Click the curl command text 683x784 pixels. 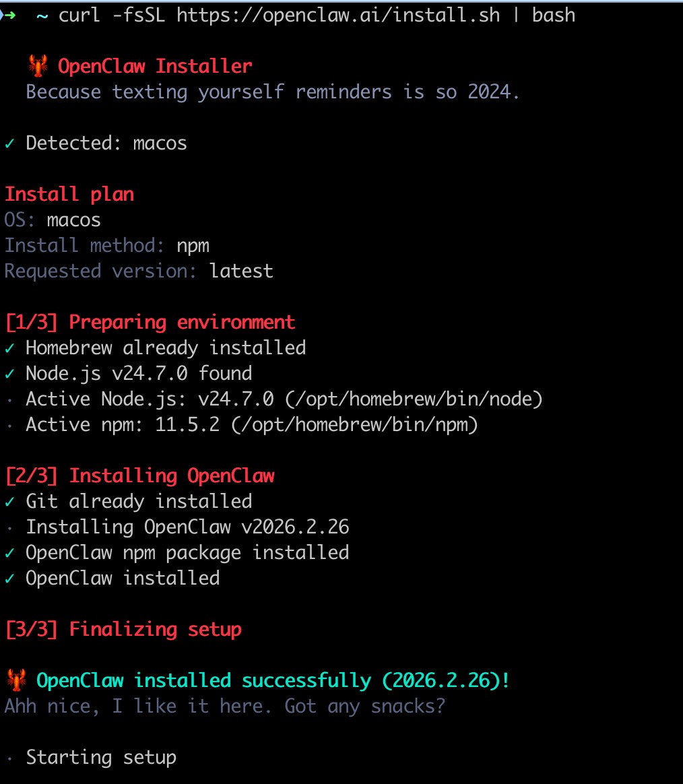coord(75,15)
